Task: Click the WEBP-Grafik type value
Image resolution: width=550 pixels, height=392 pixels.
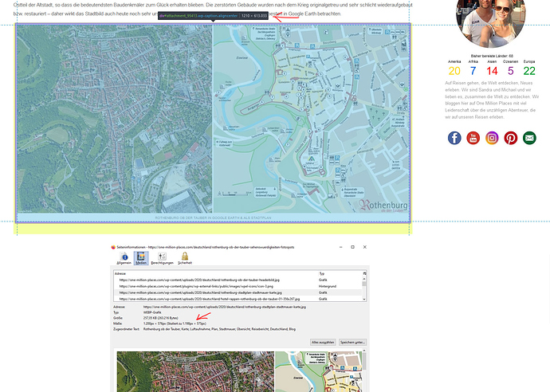Action: [x=152, y=312]
